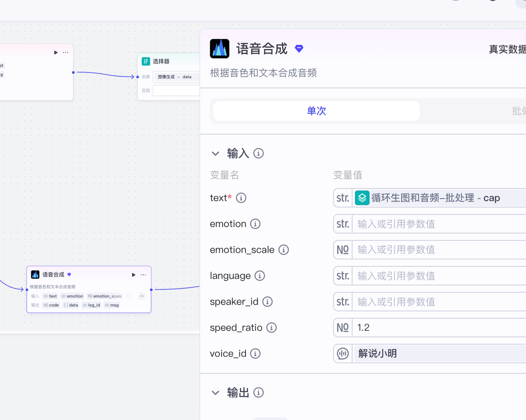Switch to the 单次 tab

pos(316,111)
